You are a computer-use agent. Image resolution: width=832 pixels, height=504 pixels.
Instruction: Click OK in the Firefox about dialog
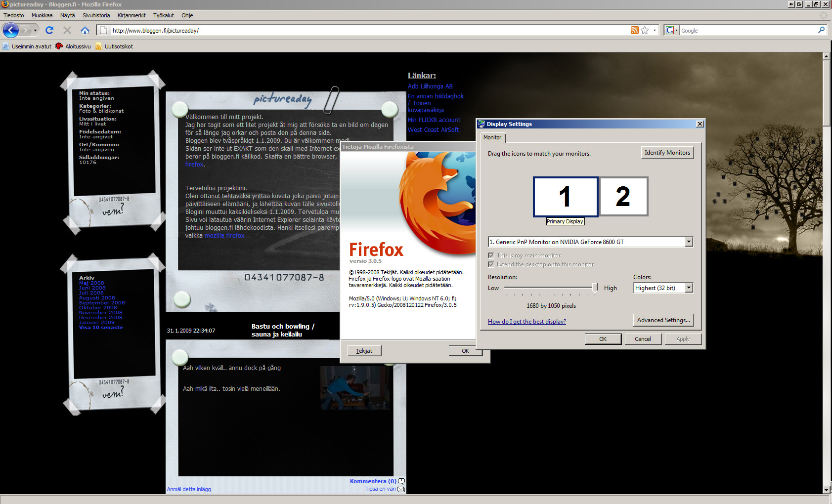[465, 351]
